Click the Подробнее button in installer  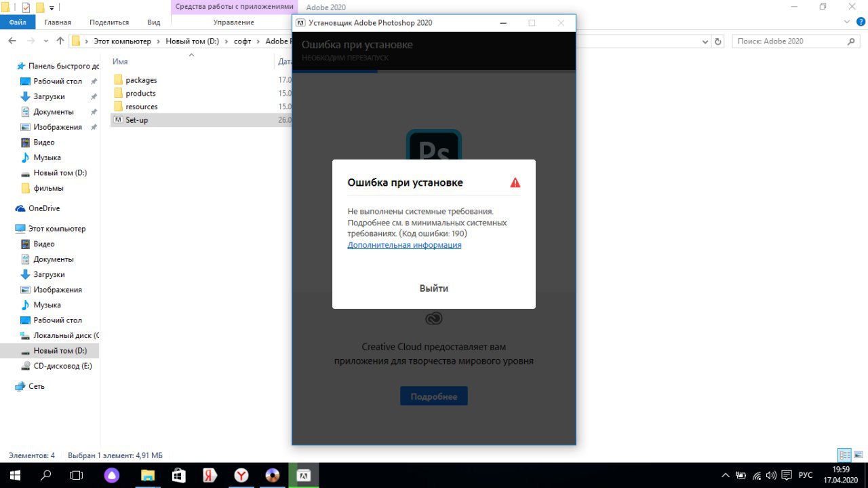(x=434, y=396)
